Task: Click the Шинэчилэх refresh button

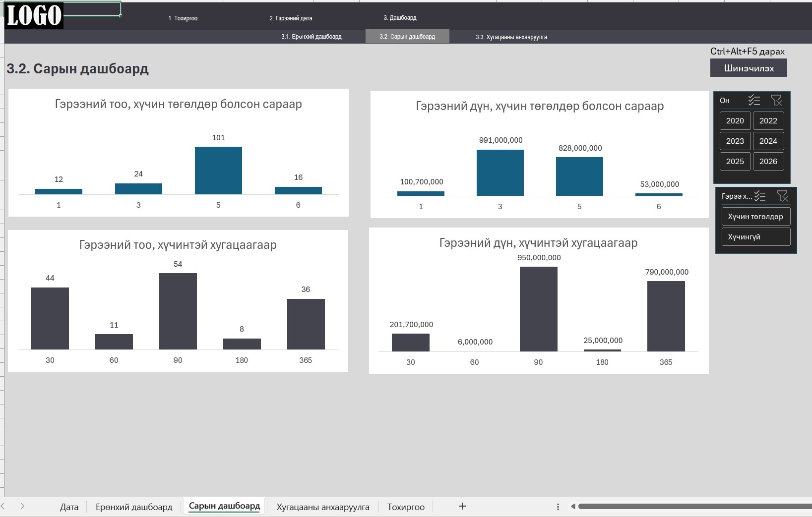Action: 749,68
